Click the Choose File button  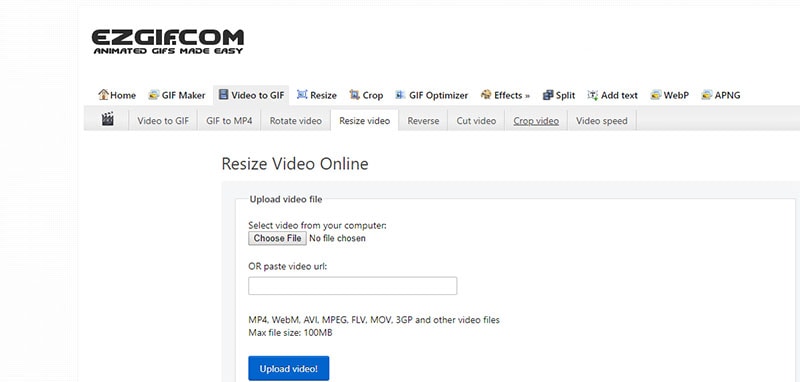point(277,238)
